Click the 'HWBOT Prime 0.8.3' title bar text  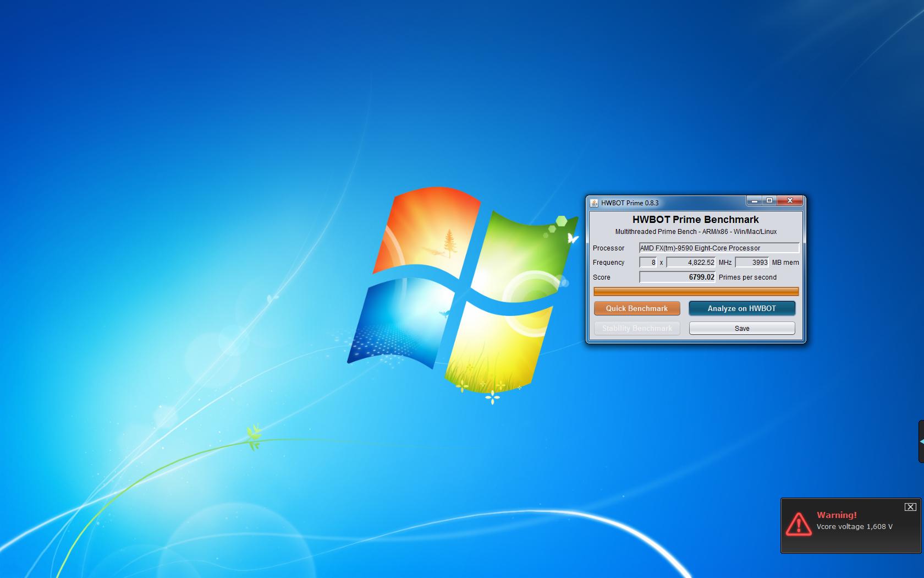(x=630, y=203)
